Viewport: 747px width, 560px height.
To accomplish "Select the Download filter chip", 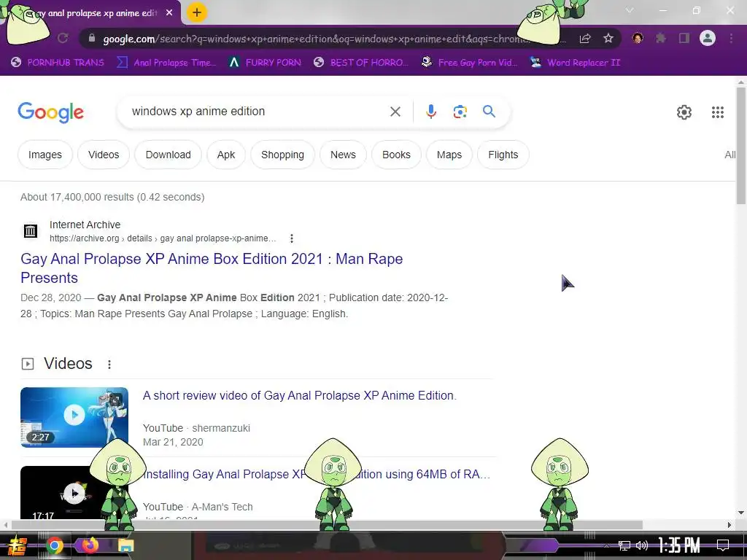I will (x=169, y=155).
